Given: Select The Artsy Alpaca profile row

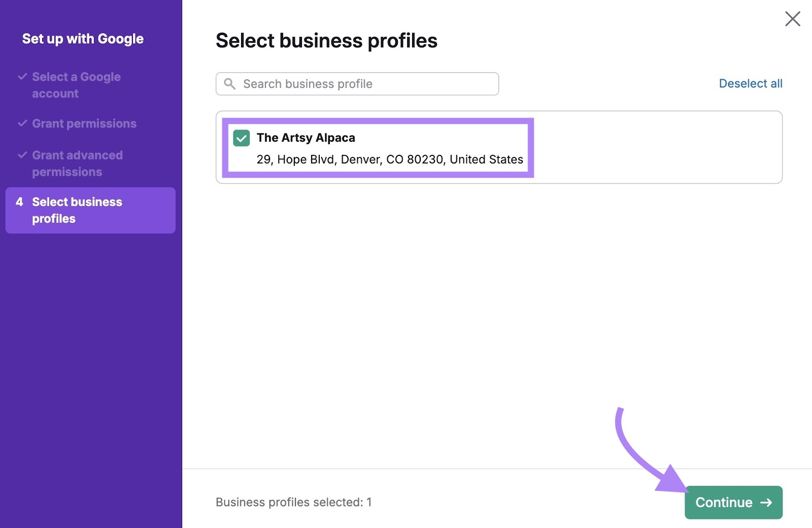Looking at the screenshot, I should pos(378,147).
